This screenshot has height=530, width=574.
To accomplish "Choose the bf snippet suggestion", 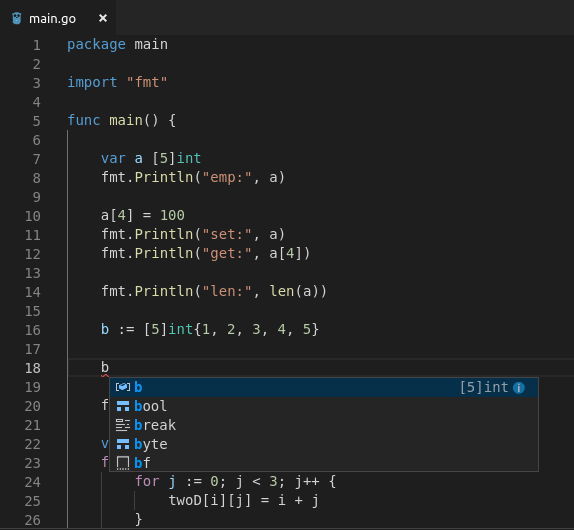I will pyautogui.click(x=324, y=463).
